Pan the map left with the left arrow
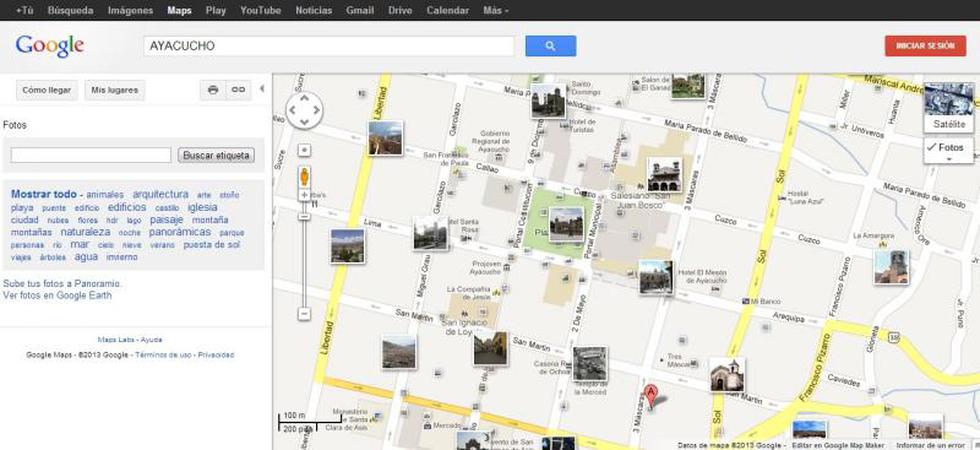The height and width of the screenshot is (450, 980). (292, 111)
